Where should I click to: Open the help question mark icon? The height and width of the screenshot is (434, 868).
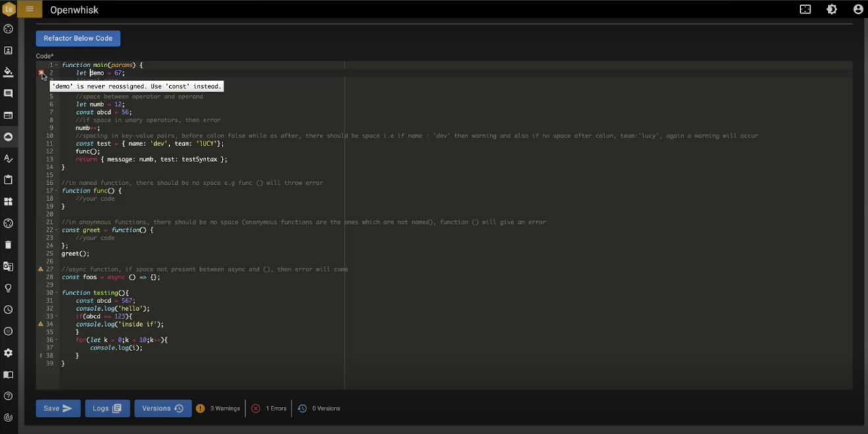point(9,396)
